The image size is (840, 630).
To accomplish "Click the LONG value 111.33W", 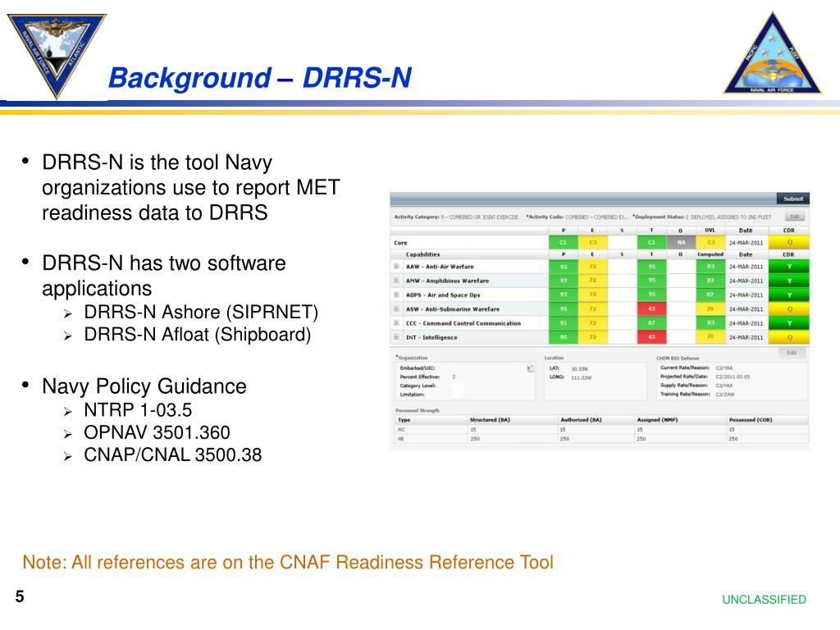I will (582, 377).
